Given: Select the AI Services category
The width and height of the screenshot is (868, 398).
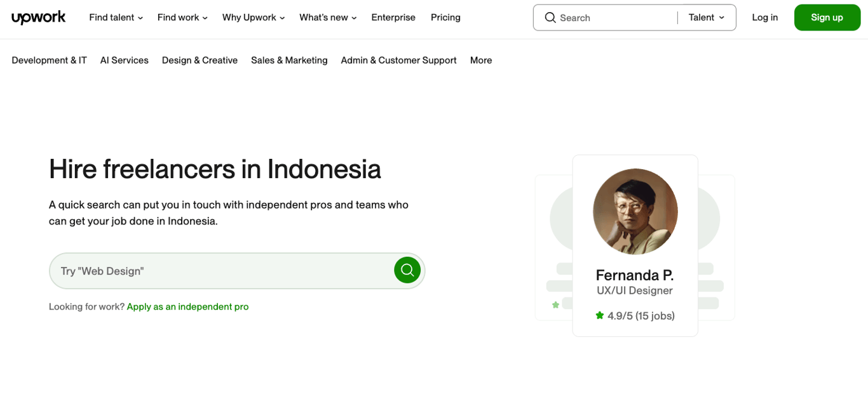Looking at the screenshot, I should (124, 60).
